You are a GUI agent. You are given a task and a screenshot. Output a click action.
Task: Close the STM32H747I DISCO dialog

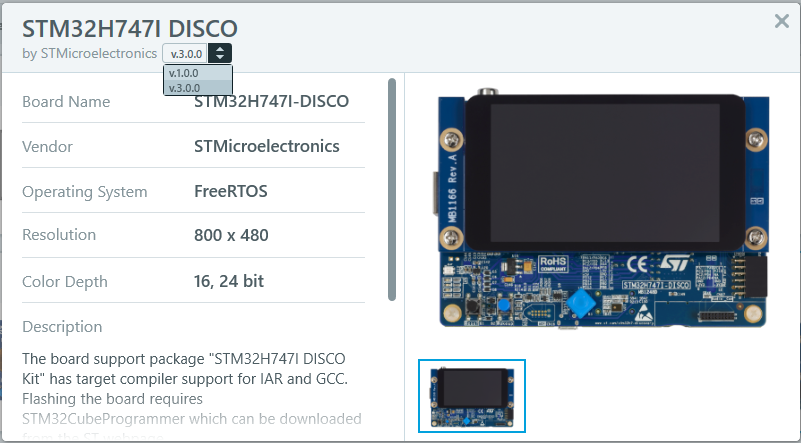tap(782, 21)
